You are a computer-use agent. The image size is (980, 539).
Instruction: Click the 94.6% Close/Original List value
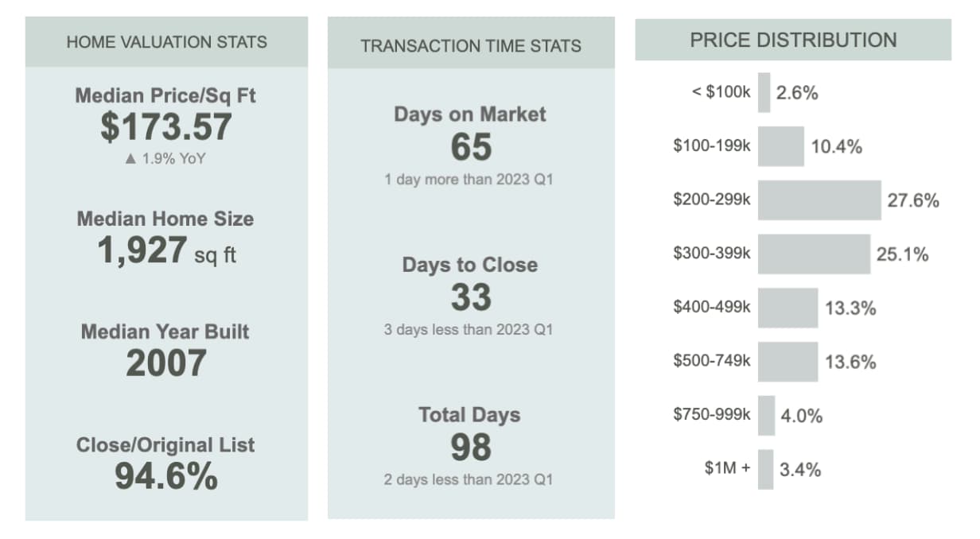tap(166, 475)
